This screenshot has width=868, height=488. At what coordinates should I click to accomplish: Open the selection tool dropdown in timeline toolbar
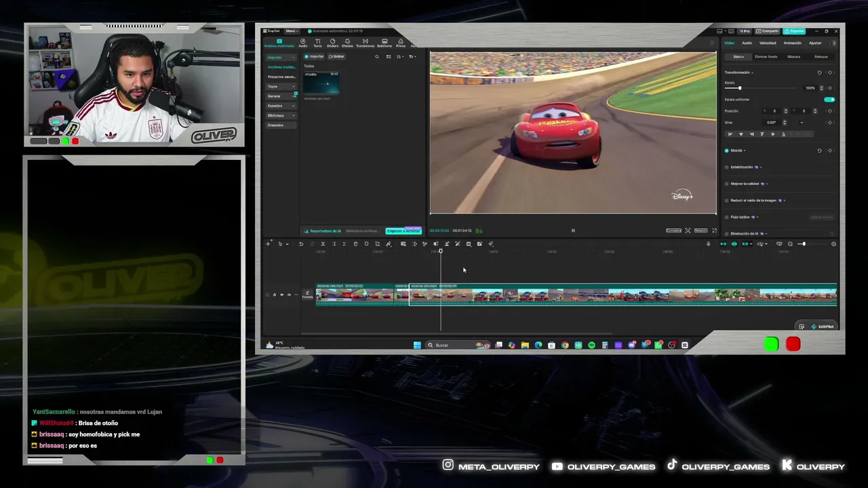click(287, 244)
